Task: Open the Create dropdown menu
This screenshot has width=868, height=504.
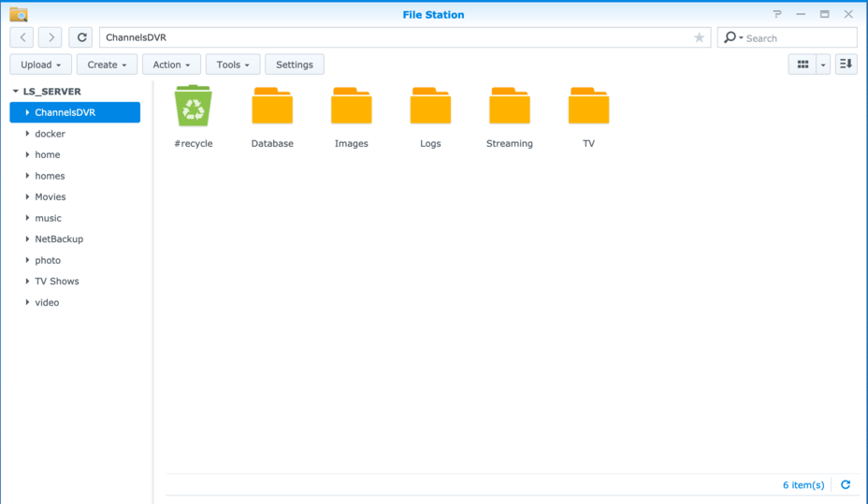Action: [107, 65]
